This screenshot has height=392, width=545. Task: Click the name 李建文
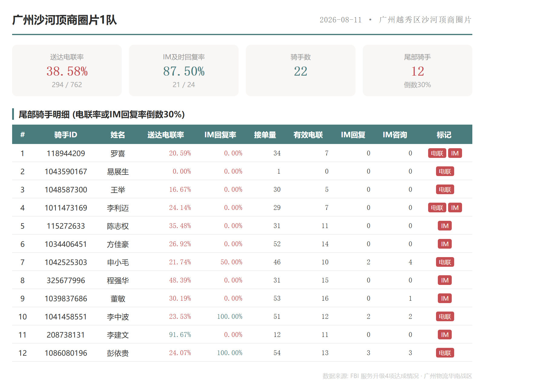pos(118,335)
